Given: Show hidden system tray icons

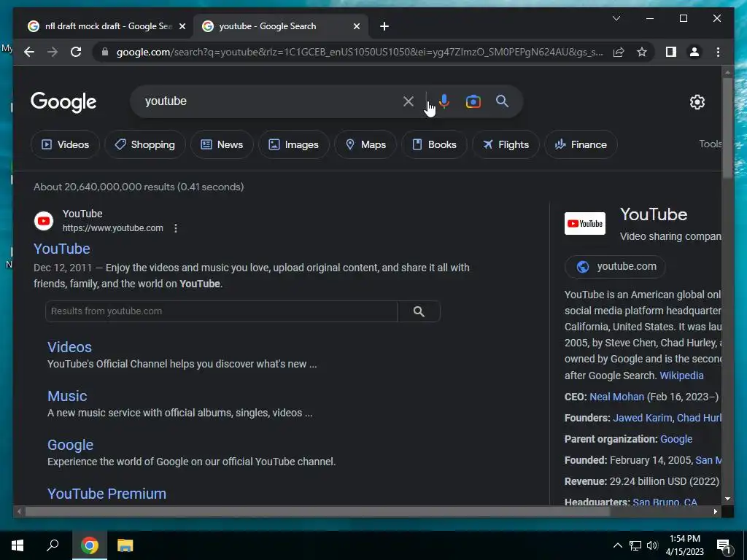Looking at the screenshot, I should tap(617, 545).
